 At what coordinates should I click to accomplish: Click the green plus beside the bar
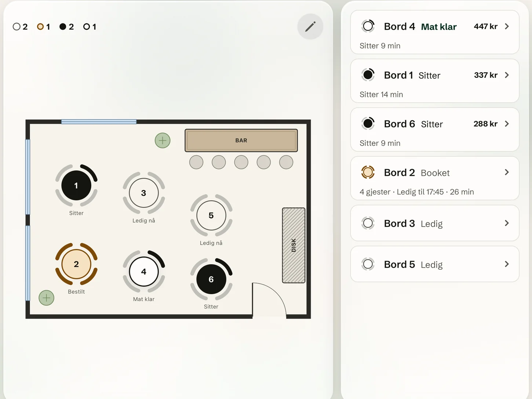point(163,140)
